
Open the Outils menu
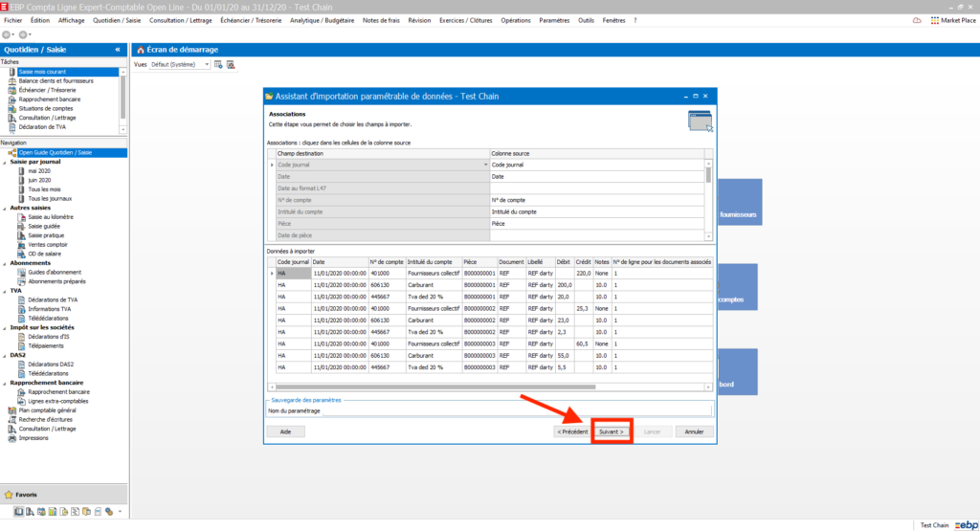click(x=587, y=21)
